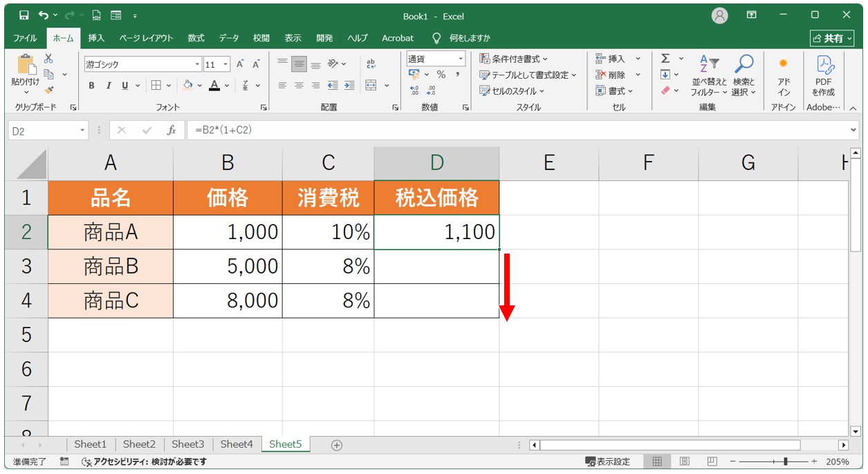Open the font name combo box
This screenshot has height=474, width=868.
142,64
